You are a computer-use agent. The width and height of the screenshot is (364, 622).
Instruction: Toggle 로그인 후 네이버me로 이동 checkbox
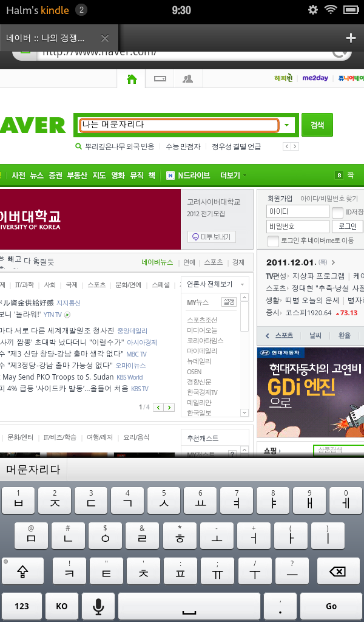[273, 241]
